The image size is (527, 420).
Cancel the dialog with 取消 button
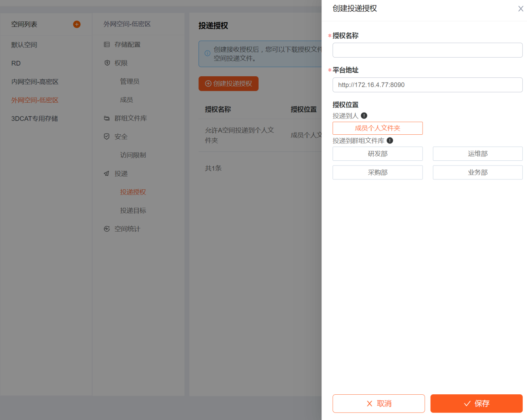tap(378, 403)
